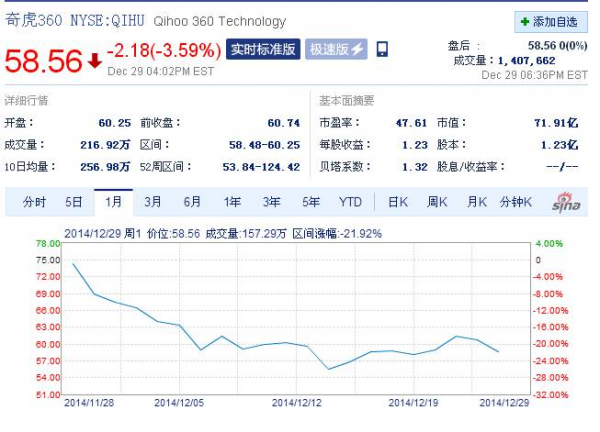Click the x-axis date label 2014/11/28
This screenshot has width=600, height=432.
pyautogui.click(x=89, y=403)
